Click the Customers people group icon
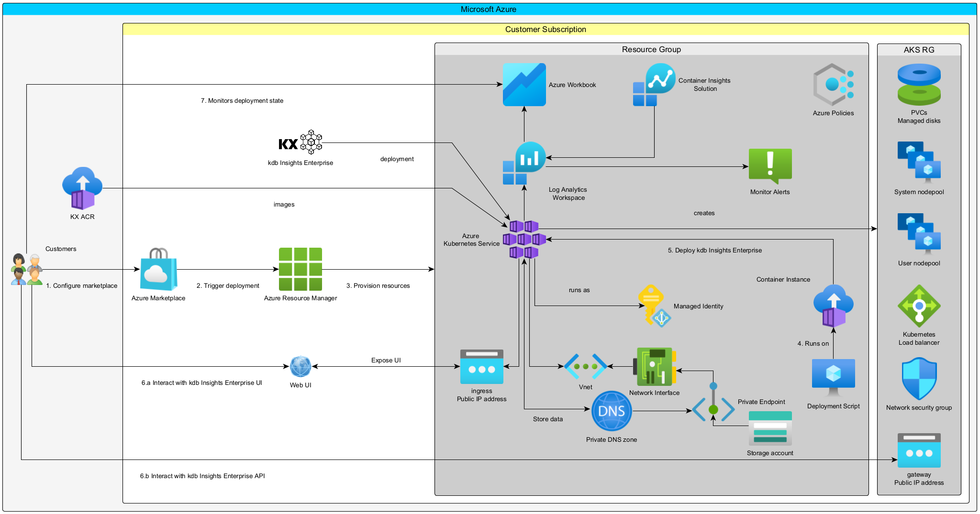 (x=26, y=270)
